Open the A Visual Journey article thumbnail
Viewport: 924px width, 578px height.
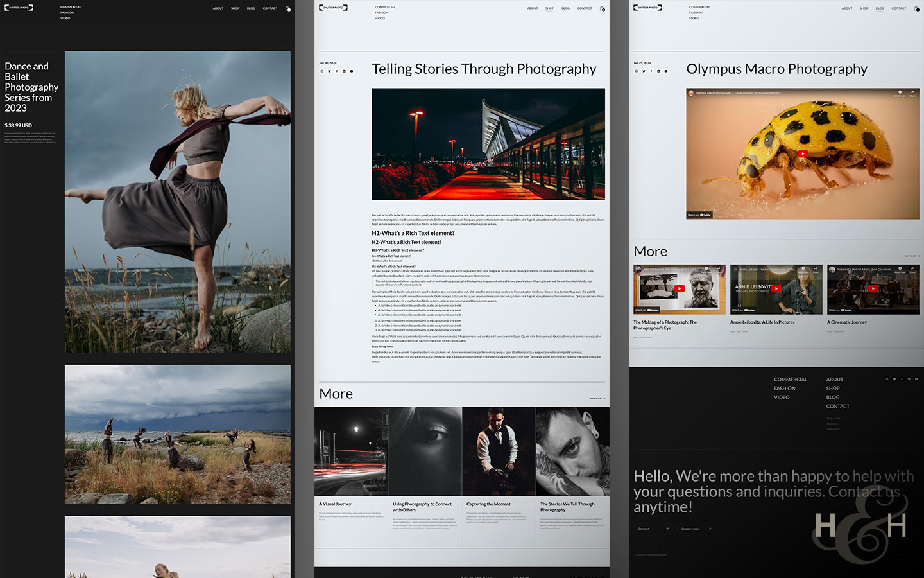pyautogui.click(x=351, y=451)
